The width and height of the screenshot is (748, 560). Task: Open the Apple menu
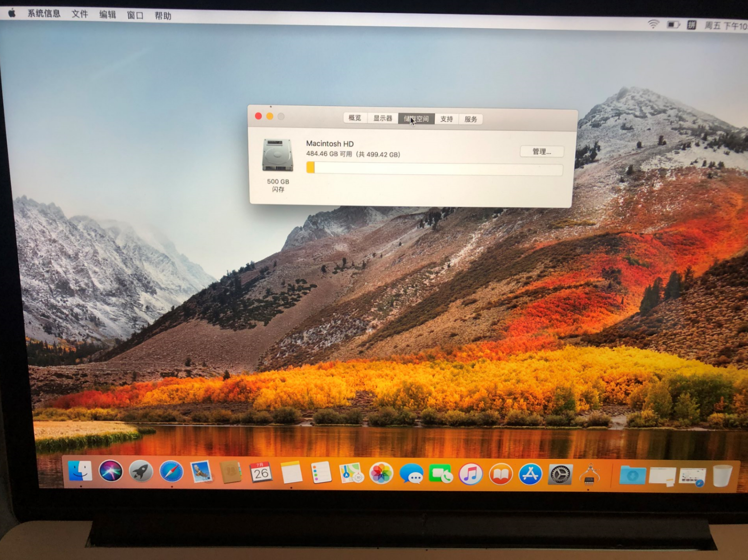coord(12,13)
